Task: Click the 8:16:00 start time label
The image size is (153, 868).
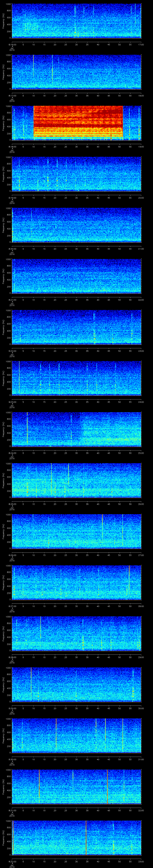Action: point(12,44)
